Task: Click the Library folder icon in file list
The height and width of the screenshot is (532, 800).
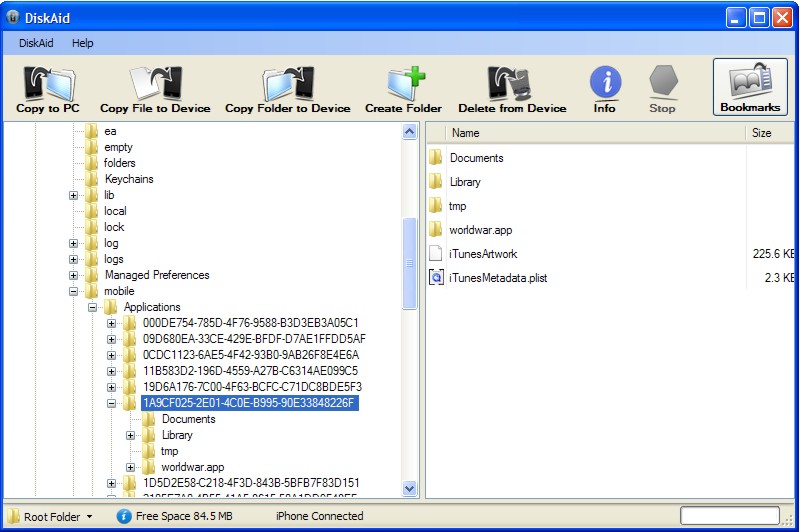Action: pos(435,182)
